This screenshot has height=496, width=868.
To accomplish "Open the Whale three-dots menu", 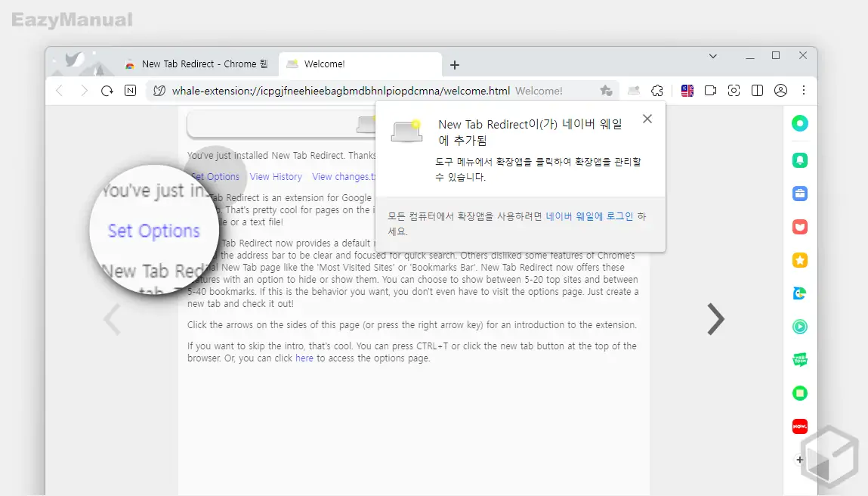I will (804, 90).
